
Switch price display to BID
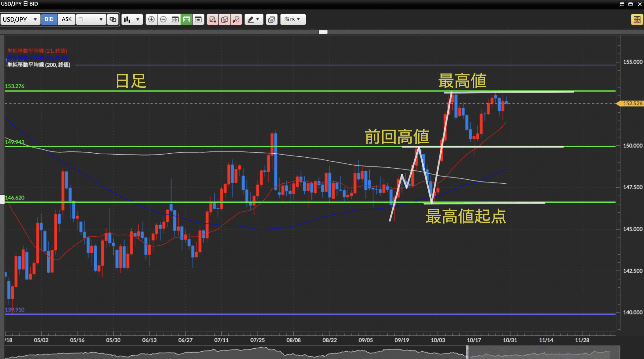(x=49, y=19)
